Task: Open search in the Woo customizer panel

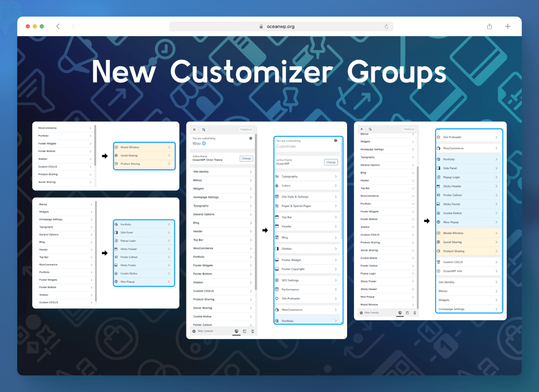Action: tap(204, 129)
